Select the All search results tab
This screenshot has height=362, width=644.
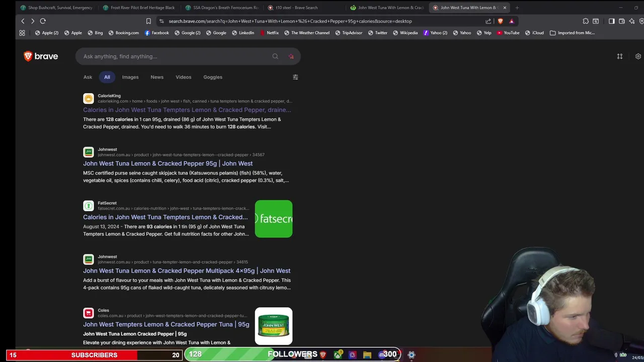click(x=107, y=77)
